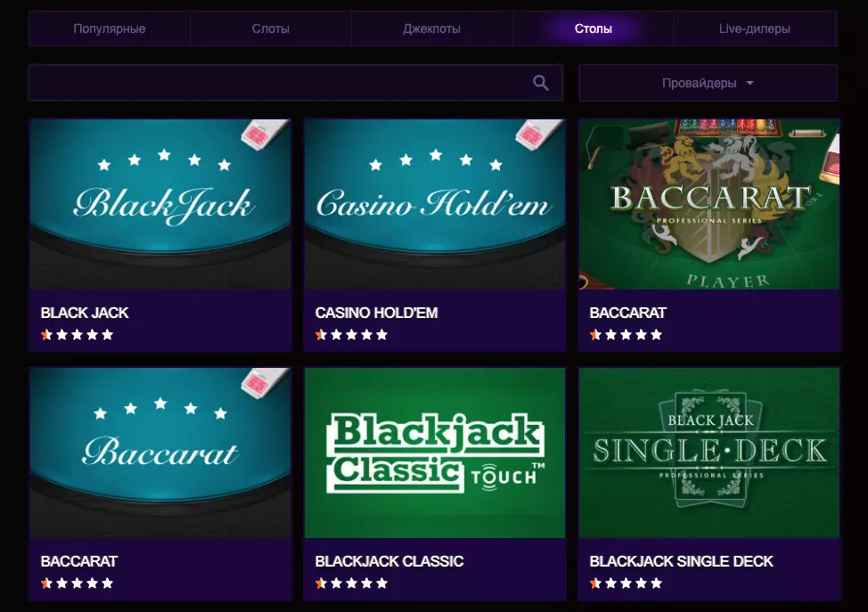Viewport: 868px width, 612px height.
Task: Open the Blackjack Classic Touch thumbnail
Action: [435, 453]
